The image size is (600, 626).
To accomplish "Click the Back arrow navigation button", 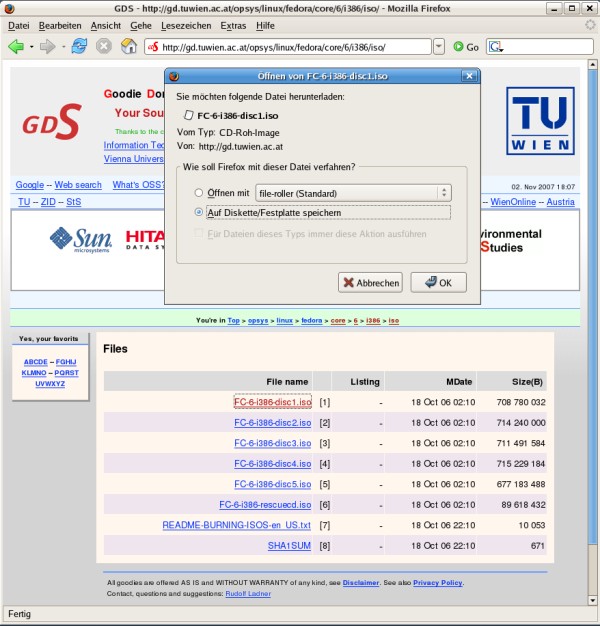I will click(15, 47).
